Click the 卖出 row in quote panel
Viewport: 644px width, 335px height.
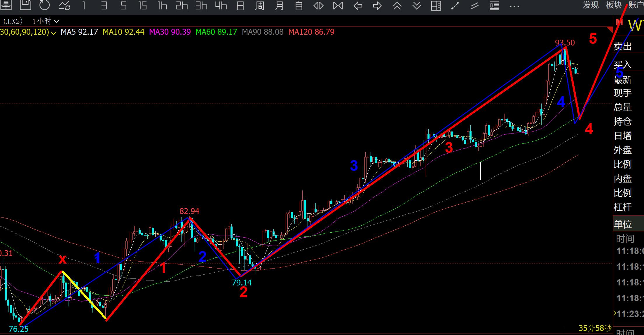pyautogui.click(x=629, y=46)
